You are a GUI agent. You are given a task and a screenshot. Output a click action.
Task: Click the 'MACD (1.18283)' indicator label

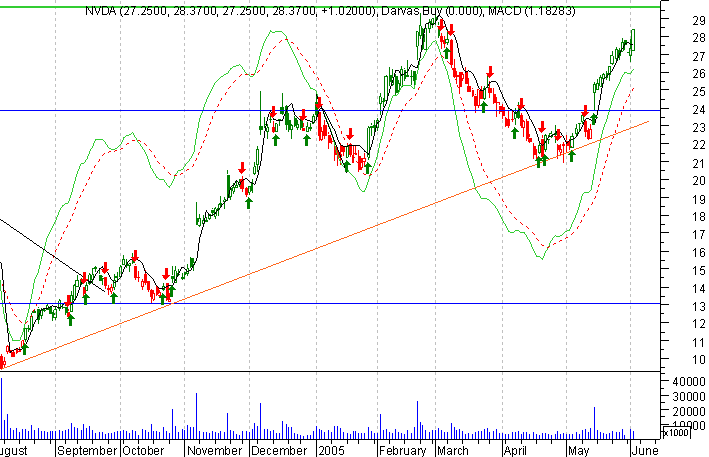click(532, 10)
